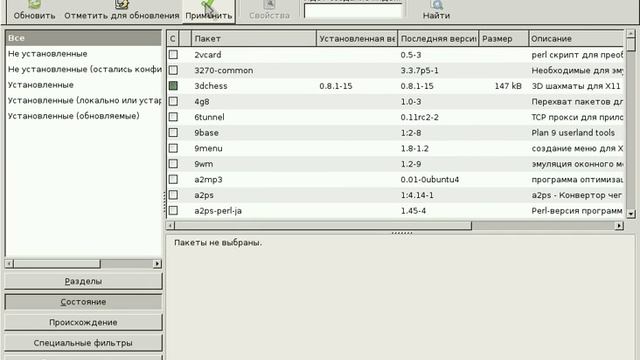Toggle the status checkbox for 4g8
The image size is (640, 360).
point(173,101)
